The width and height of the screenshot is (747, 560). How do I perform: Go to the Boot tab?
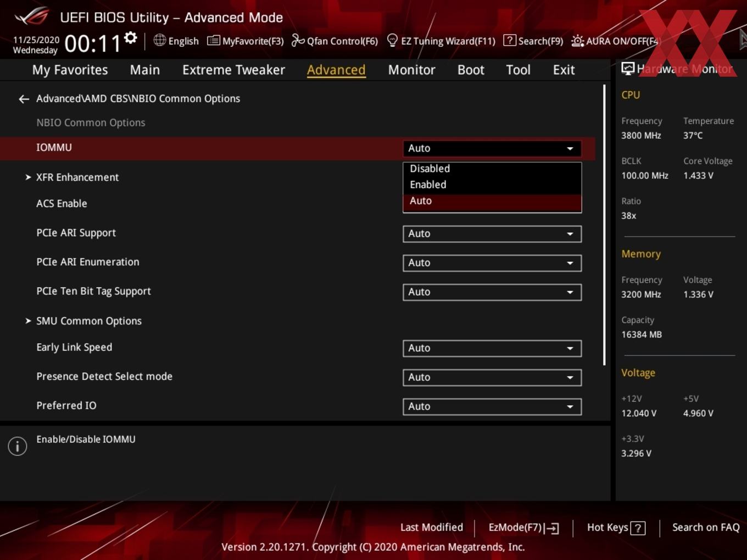[471, 70]
